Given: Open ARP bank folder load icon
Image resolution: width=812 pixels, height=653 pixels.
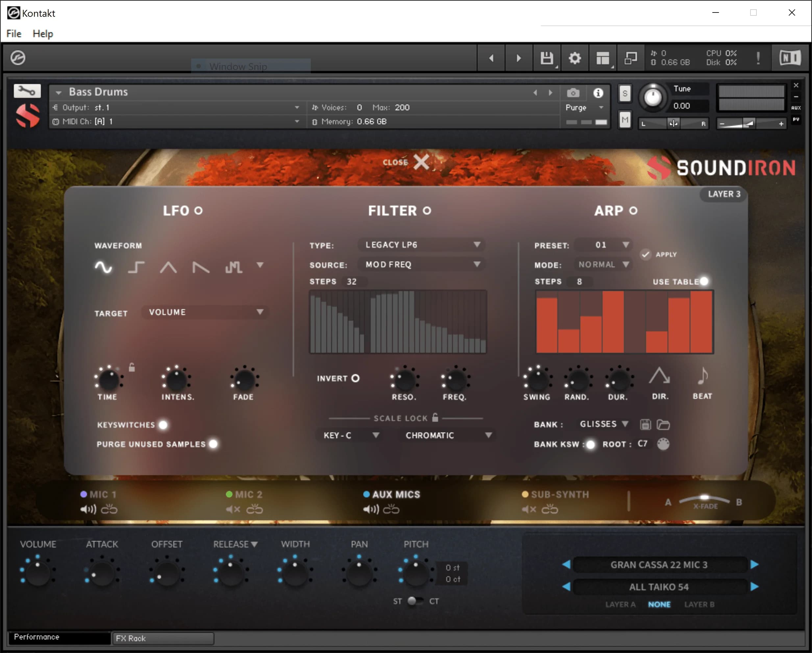Looking at the screenshot, I should point(663,425).
